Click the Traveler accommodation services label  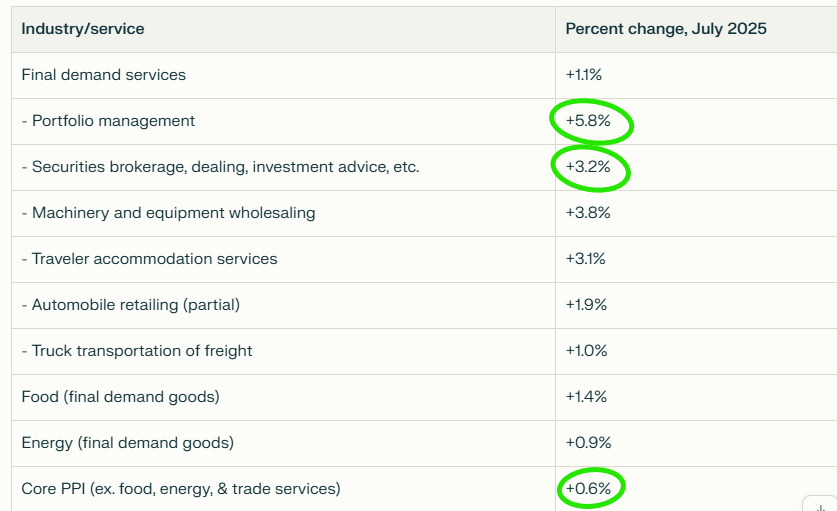(149, 259)
